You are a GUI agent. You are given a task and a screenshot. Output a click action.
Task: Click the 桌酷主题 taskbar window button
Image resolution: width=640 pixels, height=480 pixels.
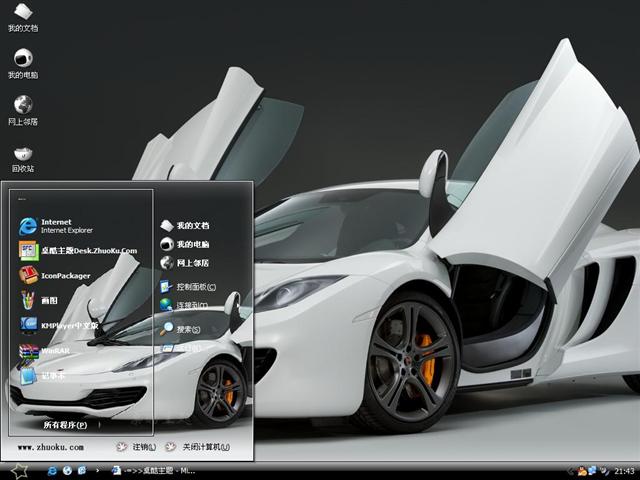point(157,470)
